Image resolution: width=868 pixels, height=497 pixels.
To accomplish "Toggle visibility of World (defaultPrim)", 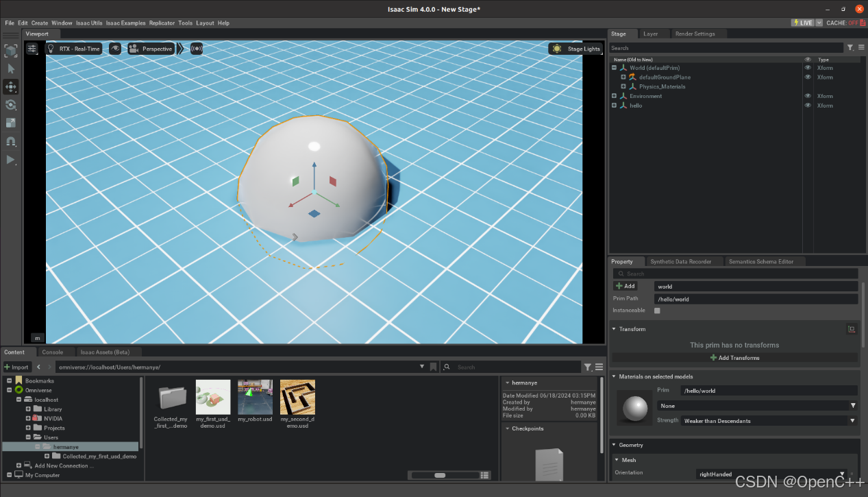I will click(x=808, y=68).
